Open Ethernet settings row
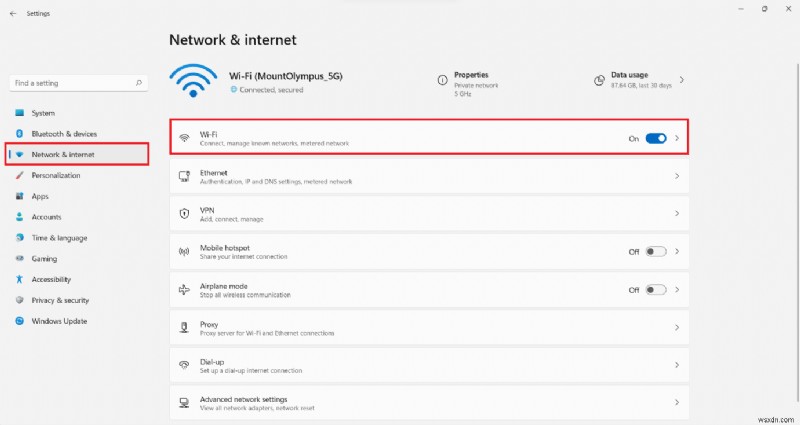The width and height of the screenshot is (800, 425). (x=429, y=176)
